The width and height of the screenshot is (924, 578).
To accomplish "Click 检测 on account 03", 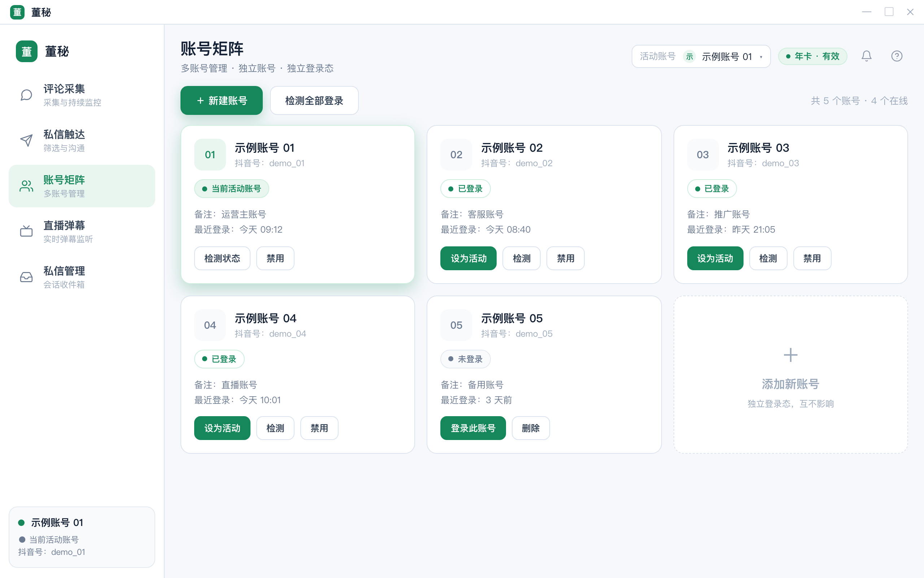I will (x=768, y=258).
